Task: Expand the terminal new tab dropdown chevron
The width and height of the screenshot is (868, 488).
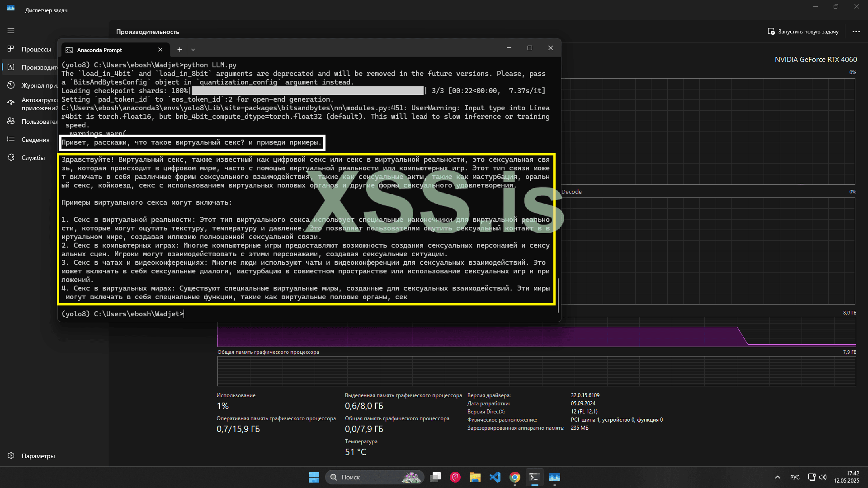Action: tap(193, 50)
